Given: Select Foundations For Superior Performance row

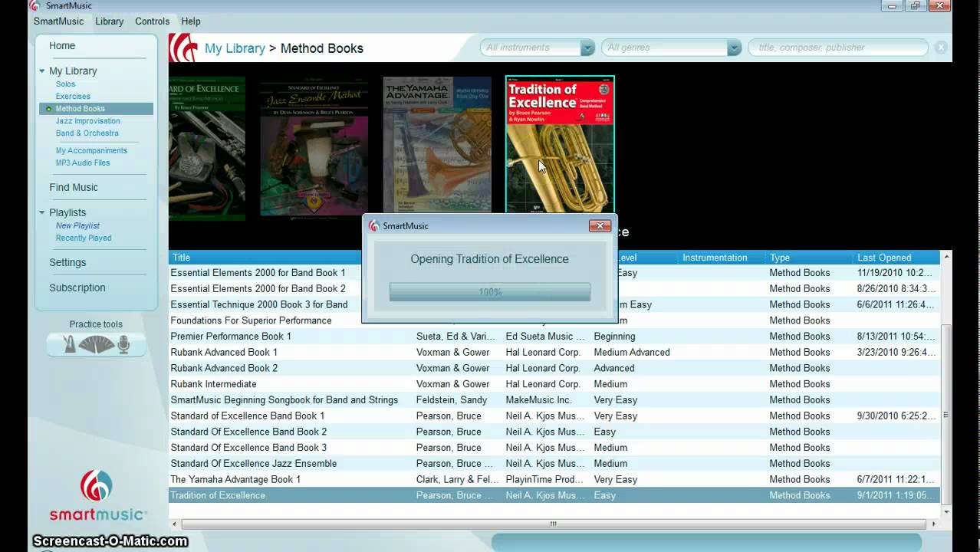Looking at the screenshot, I should point(554,320).
